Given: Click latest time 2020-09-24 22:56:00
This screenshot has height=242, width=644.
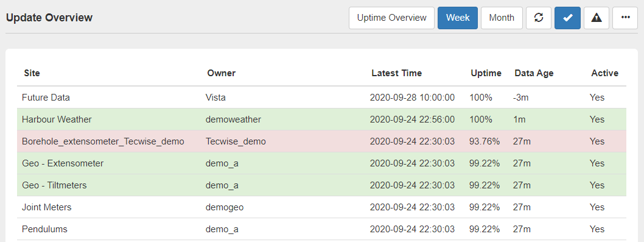Looking at the screenshot, I should point(412,119).
